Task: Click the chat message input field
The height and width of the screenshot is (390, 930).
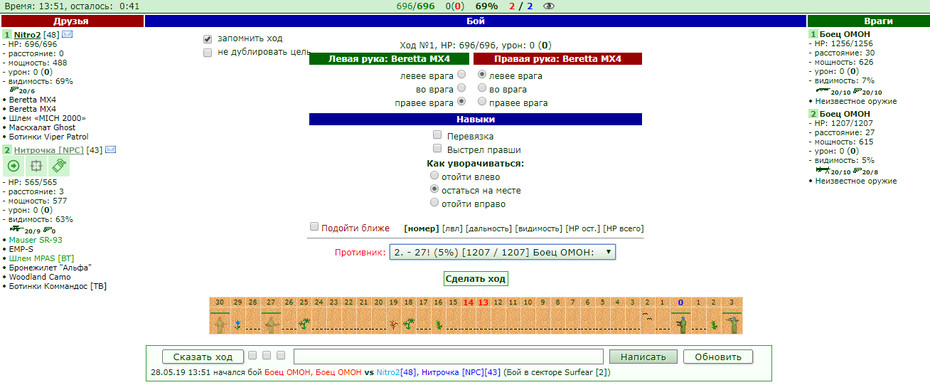Action: [449, 357]
